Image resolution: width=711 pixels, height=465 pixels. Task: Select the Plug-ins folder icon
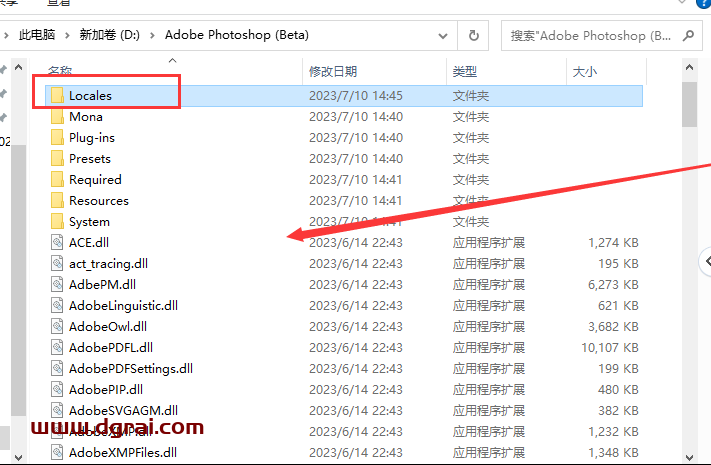(57, 137)
